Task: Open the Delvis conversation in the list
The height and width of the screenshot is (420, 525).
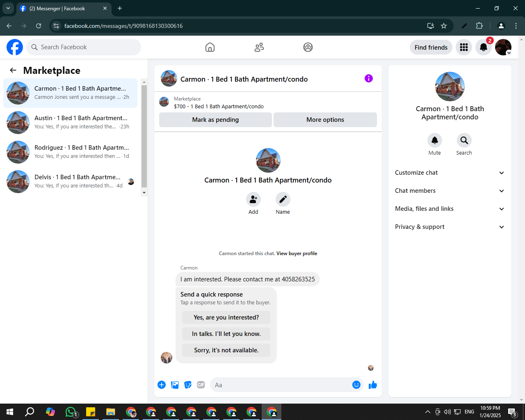Action: (71, 182)
